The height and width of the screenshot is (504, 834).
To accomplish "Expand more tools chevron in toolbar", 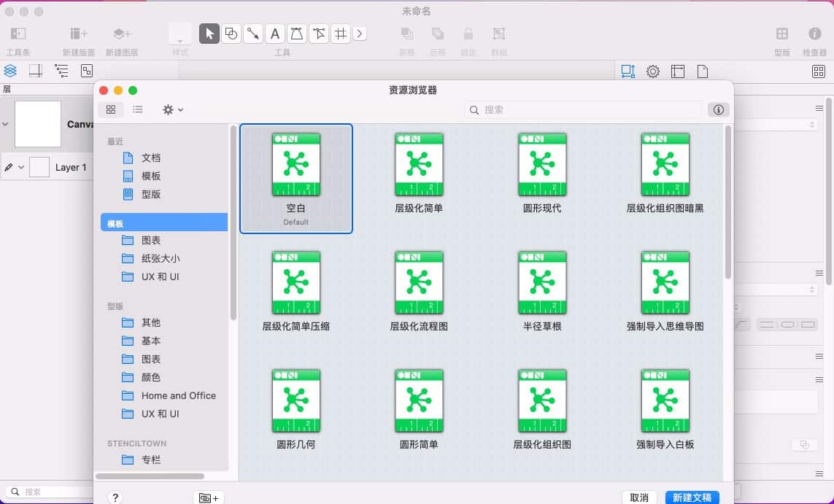I will (360, 34).
